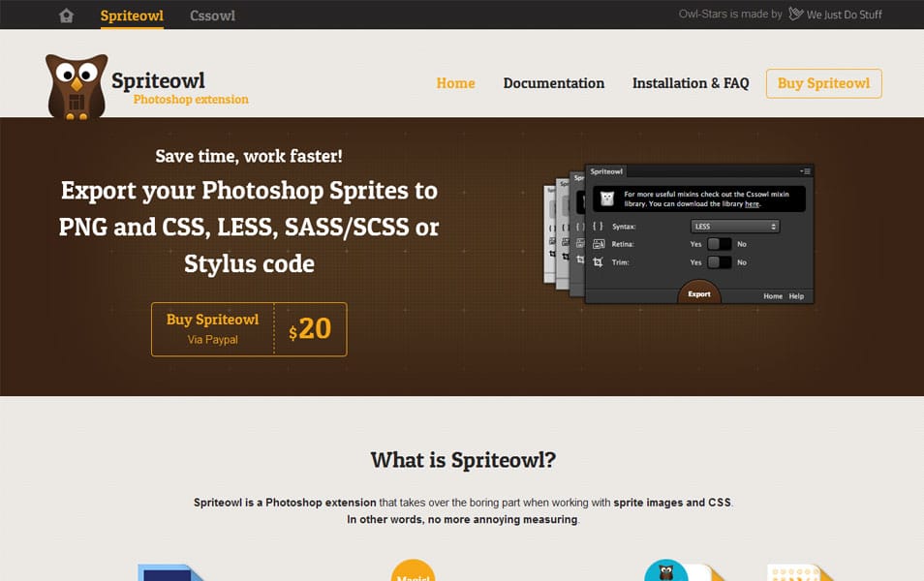The image size is (924, 581).
Task: Click the Home link in Spriteowl panel
Action: pos(773,296)
